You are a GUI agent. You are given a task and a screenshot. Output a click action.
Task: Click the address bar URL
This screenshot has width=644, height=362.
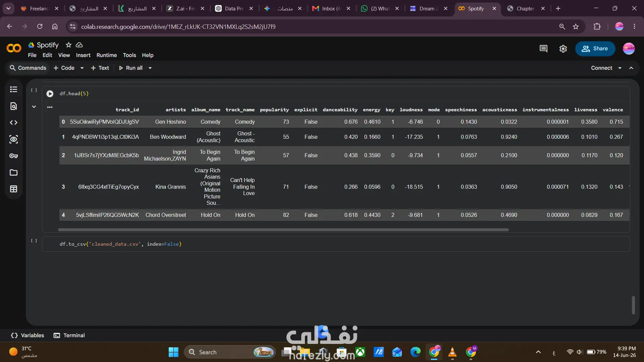click(x=178, y=27)
